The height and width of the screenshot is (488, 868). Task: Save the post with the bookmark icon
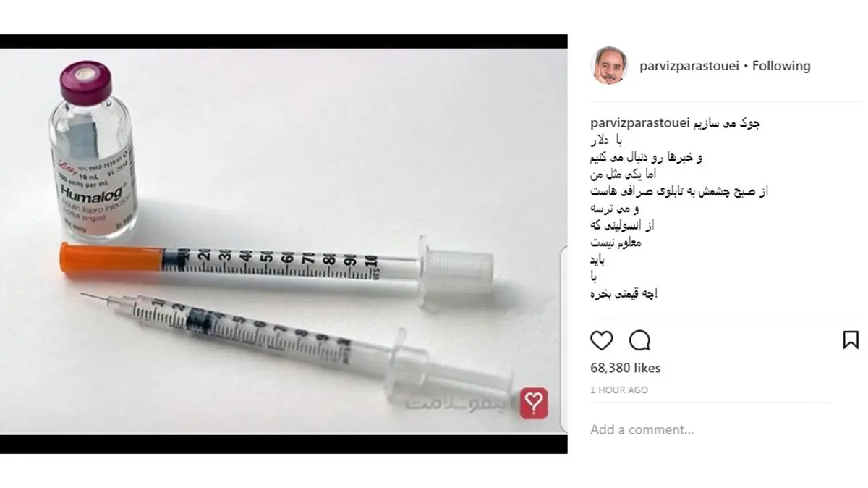tap(851, 340)
